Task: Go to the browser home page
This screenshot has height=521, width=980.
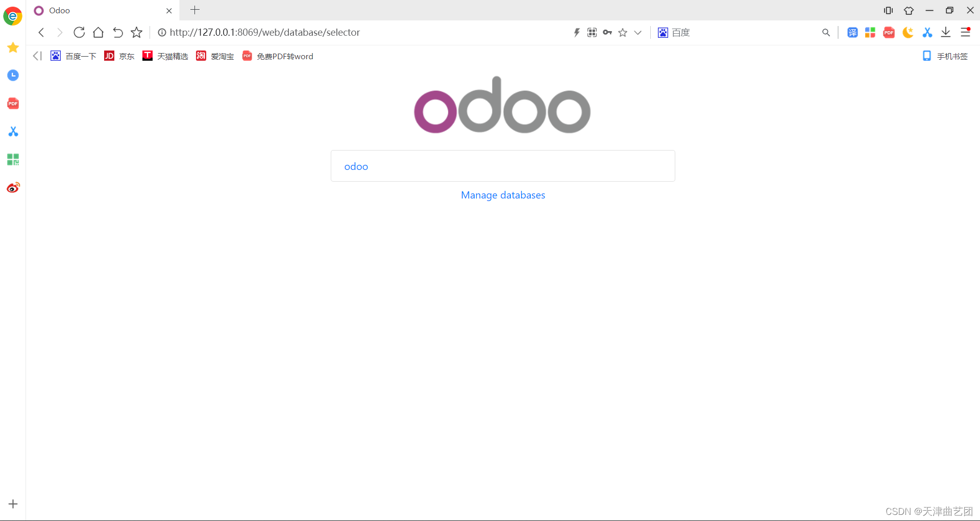Action: [x=98, y=32]
